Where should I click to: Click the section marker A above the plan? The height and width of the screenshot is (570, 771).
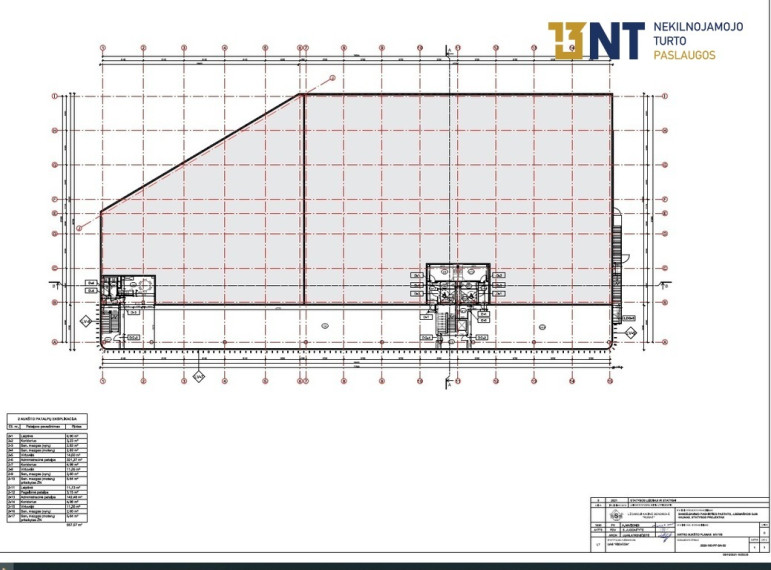pos(449,51)
